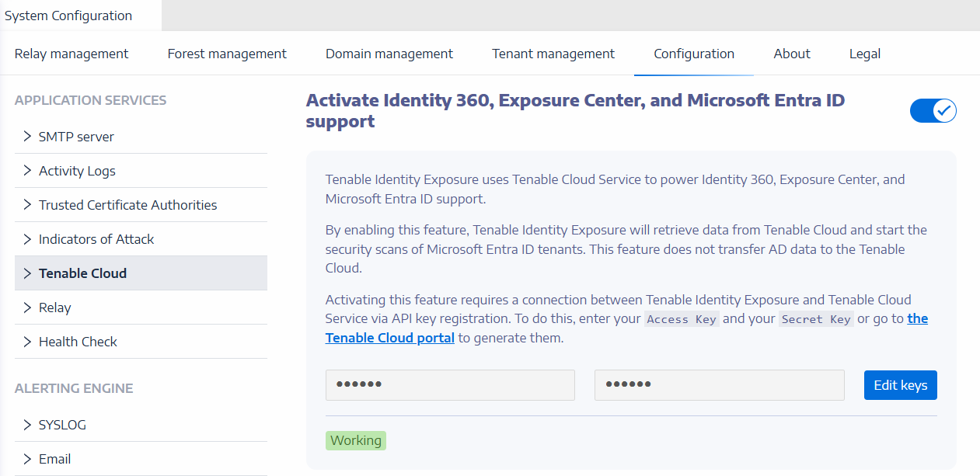Go to the Domain management tab
Viewport: 980px width, 476px height.
[x=389, y=54]
